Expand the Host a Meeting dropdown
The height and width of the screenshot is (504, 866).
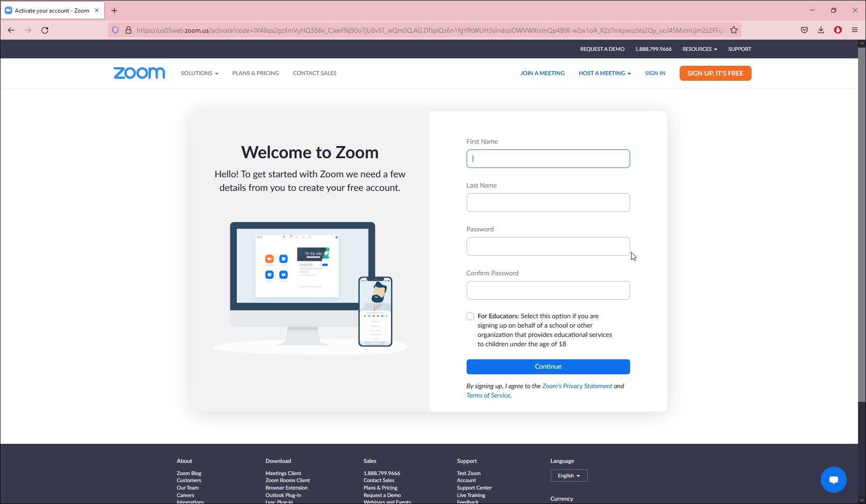(x=604, y=73)
